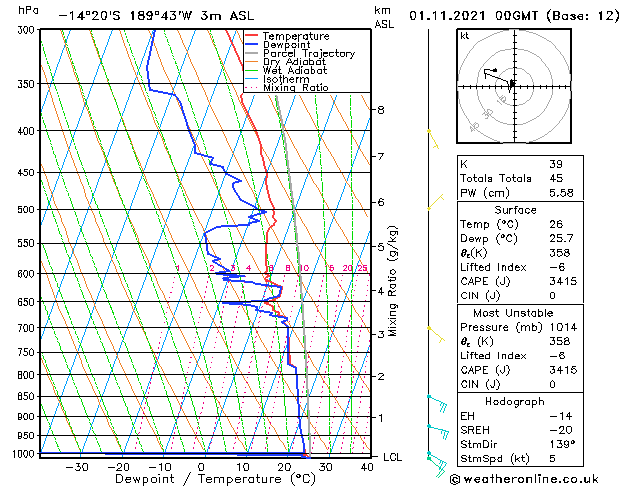Click the wind barb at 400 hPa

(433, 140)
